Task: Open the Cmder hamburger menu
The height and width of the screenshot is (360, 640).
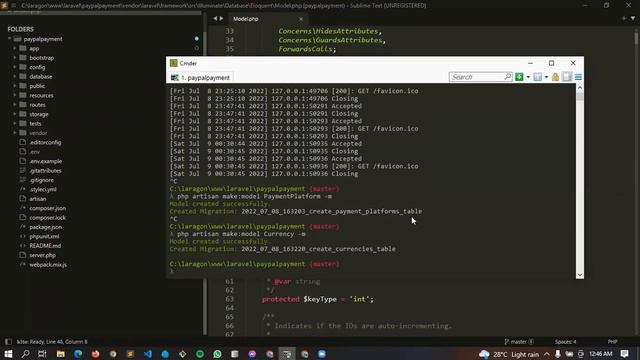Action: [x=578, y=77]
